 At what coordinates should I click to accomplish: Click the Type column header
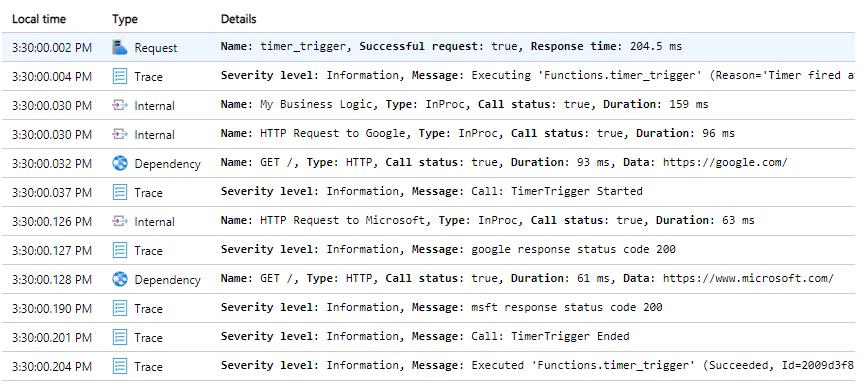[125, 19]
